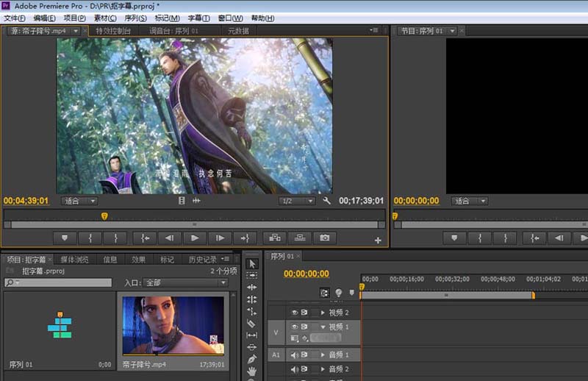Open the 1/2 playback resolution dropdown

(x=297, y=201)
